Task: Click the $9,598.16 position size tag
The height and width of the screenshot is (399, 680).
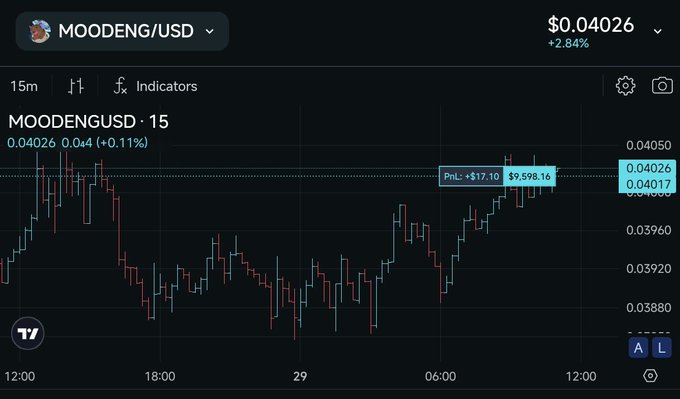Action: pos(530,177)
